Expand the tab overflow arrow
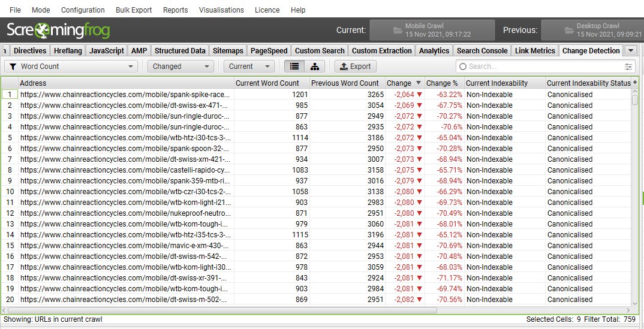This screenshot has height=329, width=644. (x=630, y=51)
